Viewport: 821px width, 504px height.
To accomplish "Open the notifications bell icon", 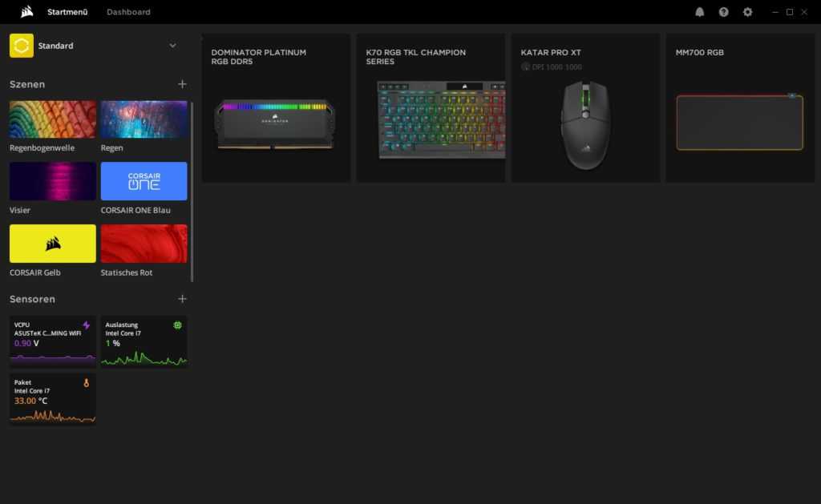I will coord(700,12).
